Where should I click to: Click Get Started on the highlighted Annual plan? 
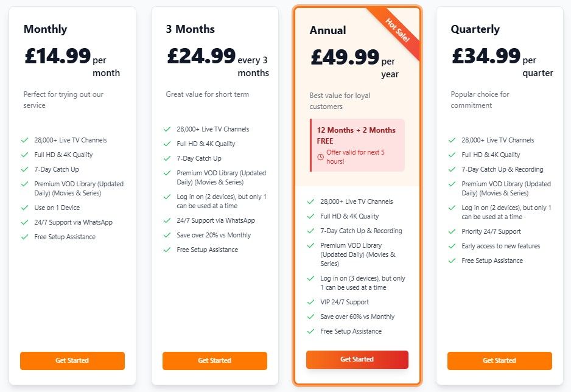click(357, 359)
